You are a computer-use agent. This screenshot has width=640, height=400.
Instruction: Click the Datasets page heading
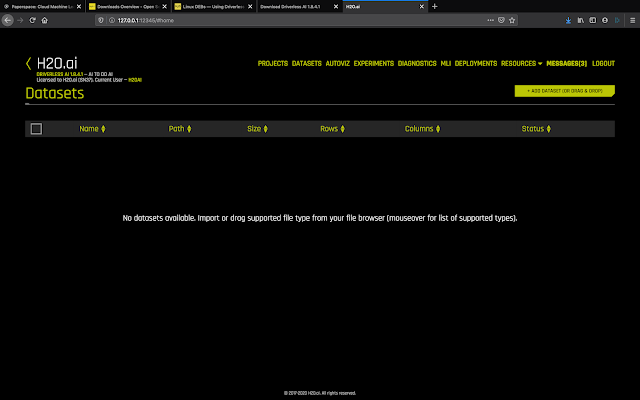point(55,93)
